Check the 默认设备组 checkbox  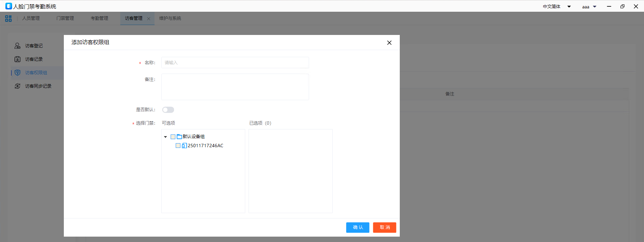(173, 137)
